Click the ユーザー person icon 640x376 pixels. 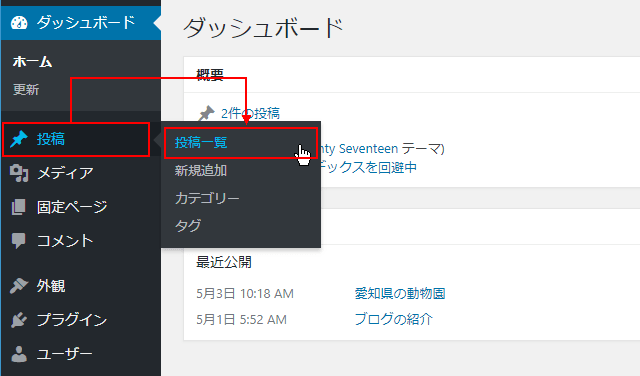[19, 354]
